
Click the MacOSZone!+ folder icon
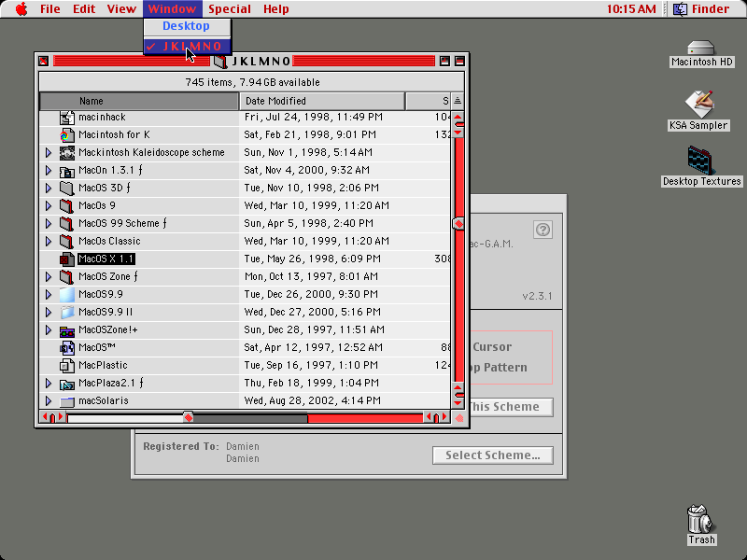(66, 330)
